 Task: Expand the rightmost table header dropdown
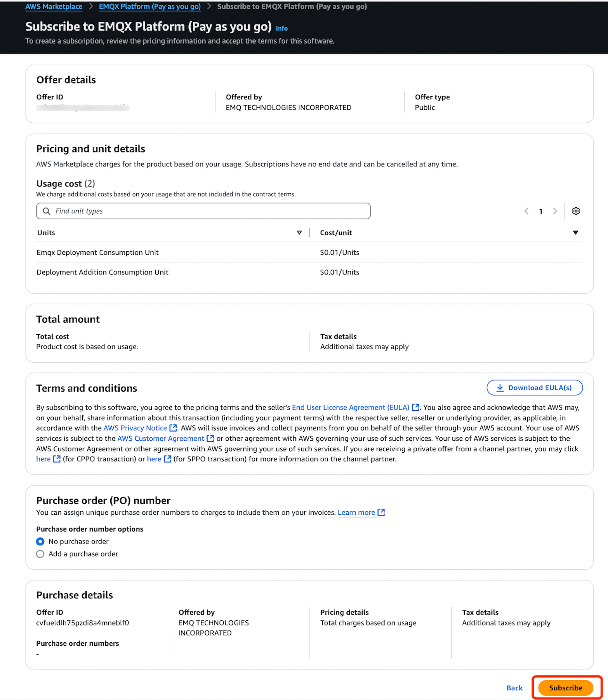click(x=576, y=232)
